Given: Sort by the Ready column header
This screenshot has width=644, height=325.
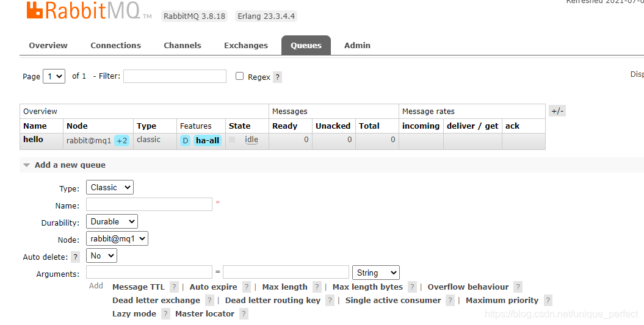Looking at the screenshot, I should (284, 126).
